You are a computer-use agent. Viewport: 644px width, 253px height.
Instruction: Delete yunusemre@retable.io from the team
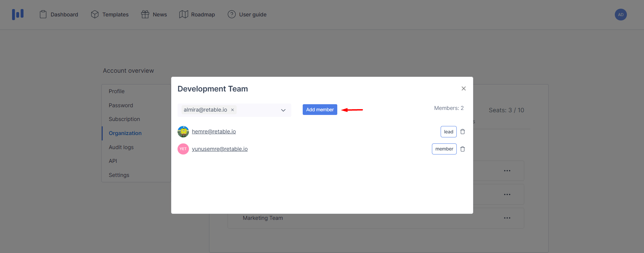462,149
